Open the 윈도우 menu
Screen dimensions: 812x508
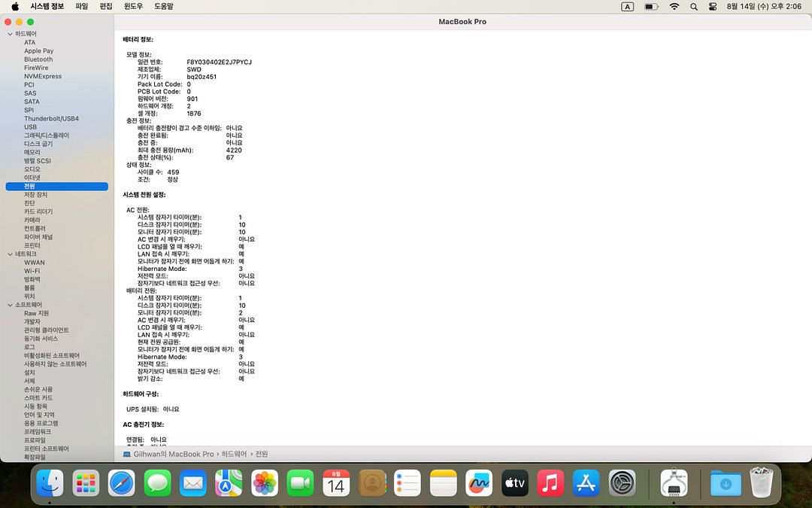tap(133, 7)
